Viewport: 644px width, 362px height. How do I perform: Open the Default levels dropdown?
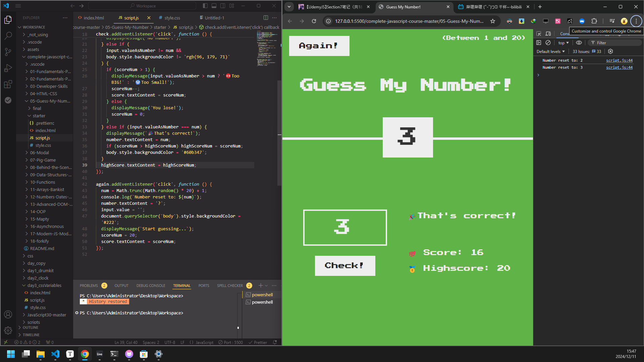click(x=550, y=51)
